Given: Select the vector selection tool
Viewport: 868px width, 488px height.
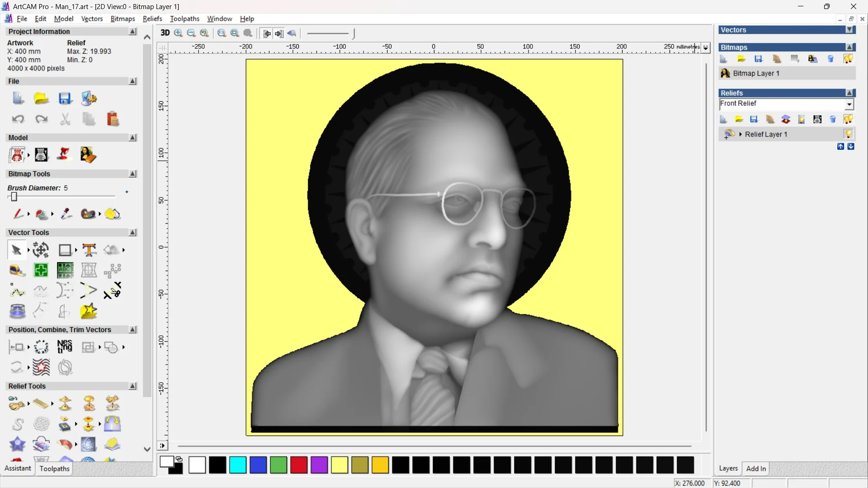Looking at the screenshot, I should 17,250.
